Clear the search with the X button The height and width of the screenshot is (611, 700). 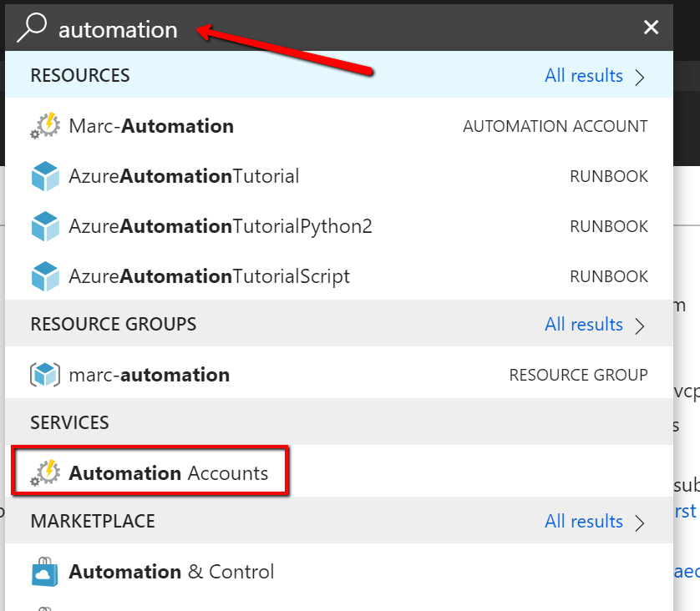click(651, 27)
